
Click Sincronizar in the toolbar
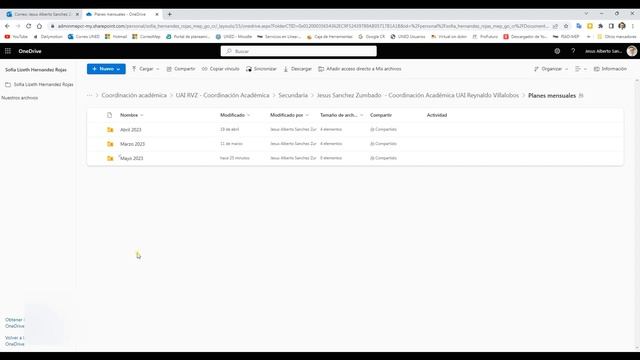(x=261, y=69)
